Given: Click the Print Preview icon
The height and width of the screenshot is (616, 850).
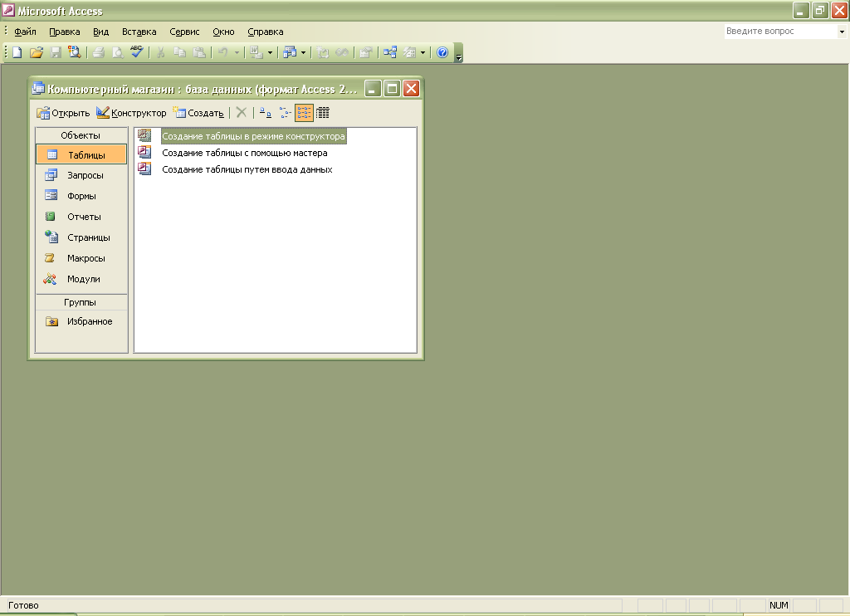Looking at the screenshot, I should tap(117, 52).
